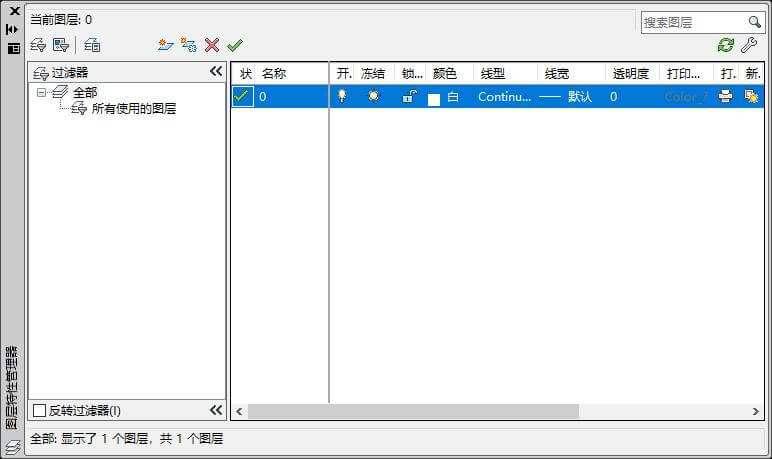
Task: Toggle auto-hide of the palette
Action: (x=12, y=30)
